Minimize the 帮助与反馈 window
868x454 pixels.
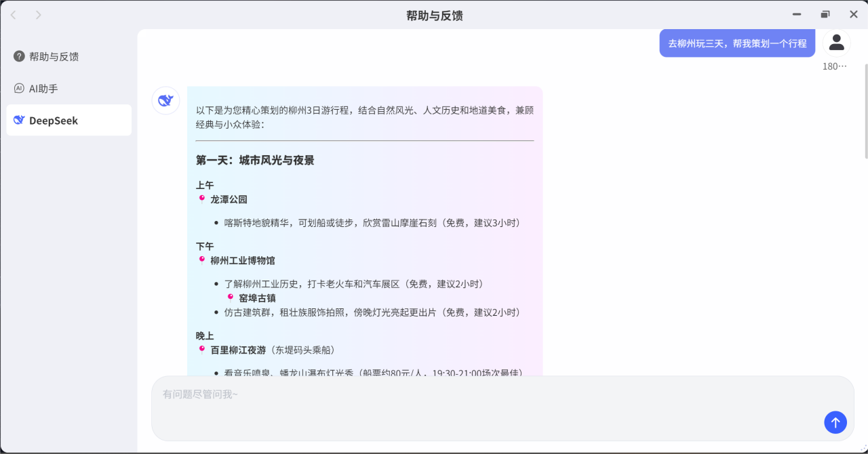point(797,15)
